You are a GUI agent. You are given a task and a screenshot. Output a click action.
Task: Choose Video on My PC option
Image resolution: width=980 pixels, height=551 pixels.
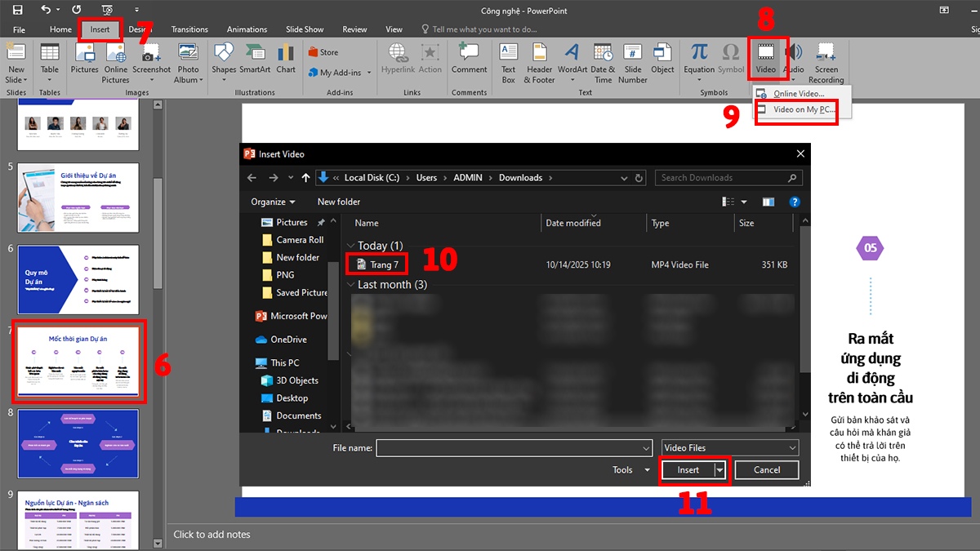pyautogui.click(x=804, y=110)
